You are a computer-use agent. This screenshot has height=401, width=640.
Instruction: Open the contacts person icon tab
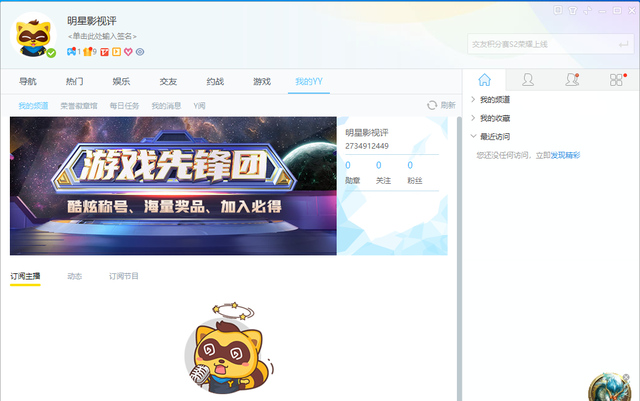pos(528,80)
